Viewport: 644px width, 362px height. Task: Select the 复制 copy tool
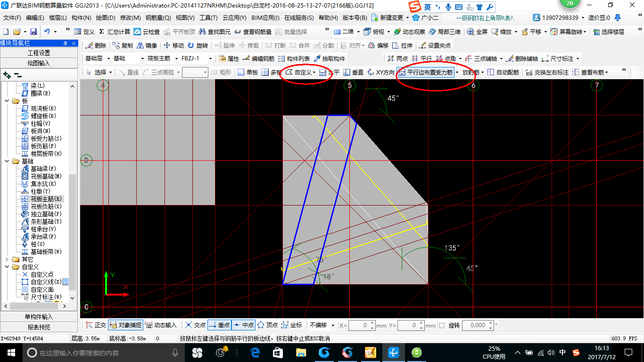tap(123, 45)
